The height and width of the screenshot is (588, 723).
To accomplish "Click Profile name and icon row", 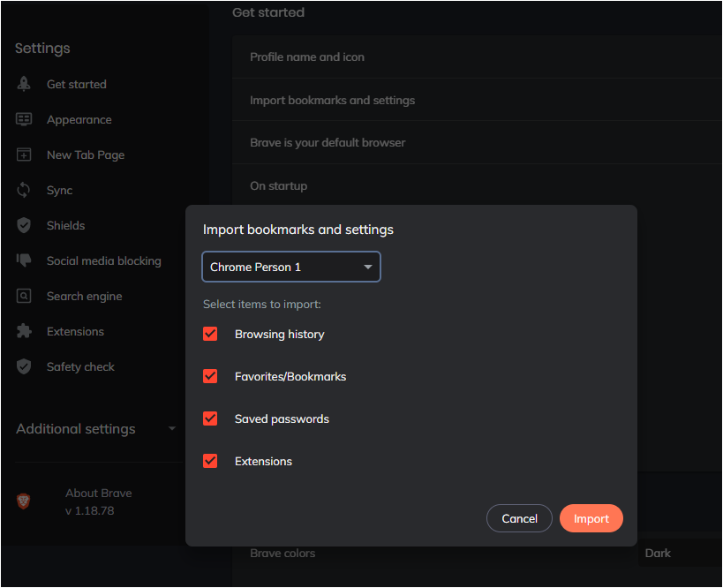I will tap(478, 57).
